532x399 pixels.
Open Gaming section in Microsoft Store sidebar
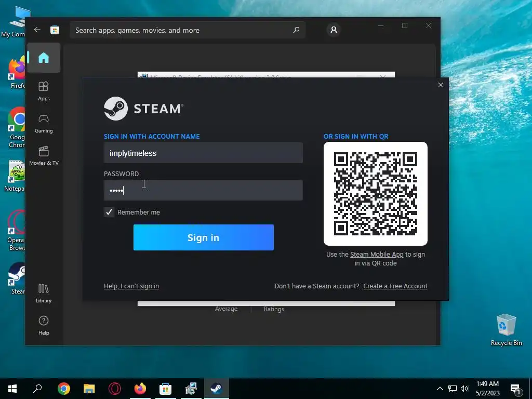click(x=44, y=124)
